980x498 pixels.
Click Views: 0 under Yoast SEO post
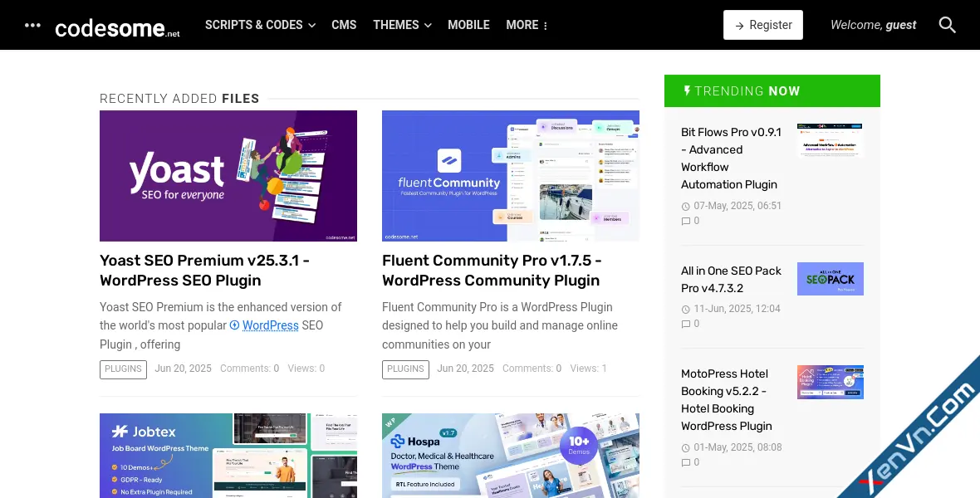point(306,369)
